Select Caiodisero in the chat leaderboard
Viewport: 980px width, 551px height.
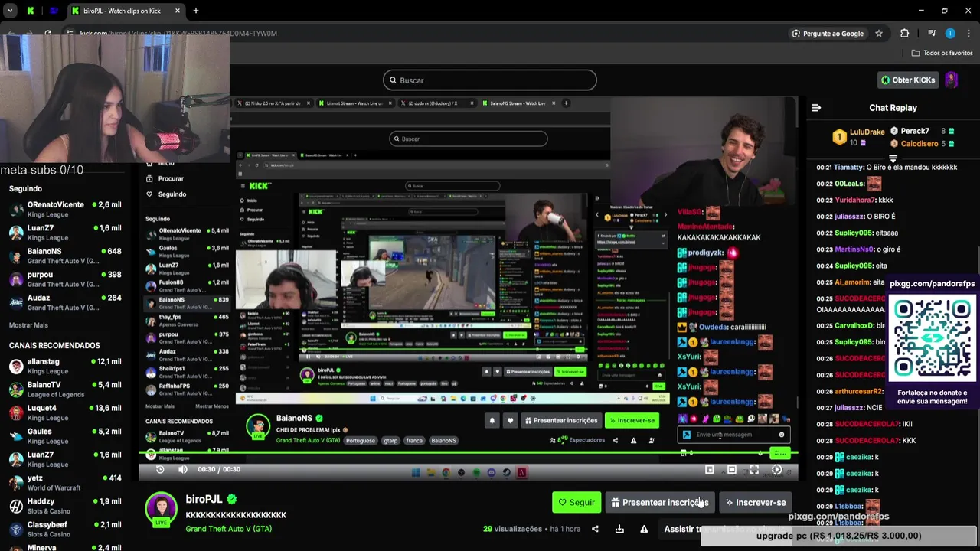point(922,143)
